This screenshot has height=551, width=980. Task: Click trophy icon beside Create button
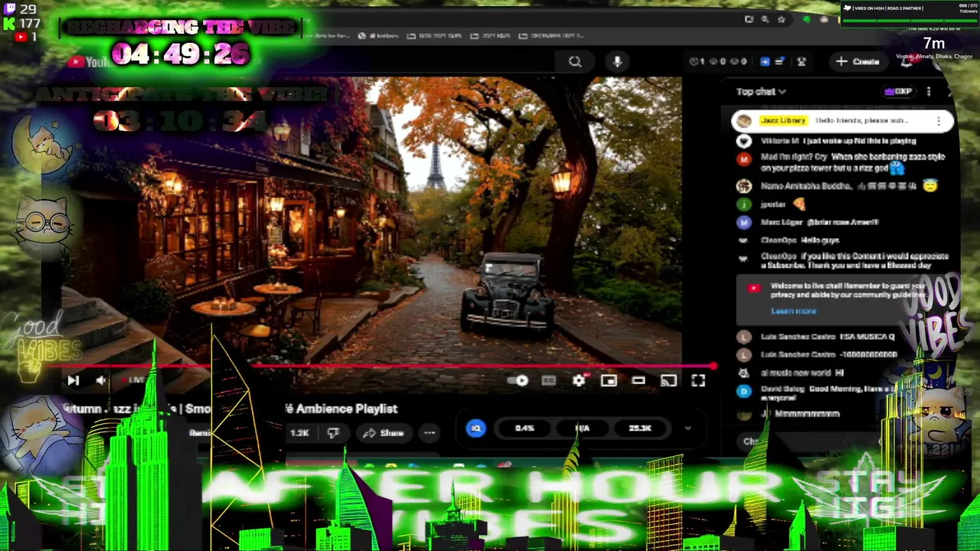pyautogui.click(x=802, y=62)
